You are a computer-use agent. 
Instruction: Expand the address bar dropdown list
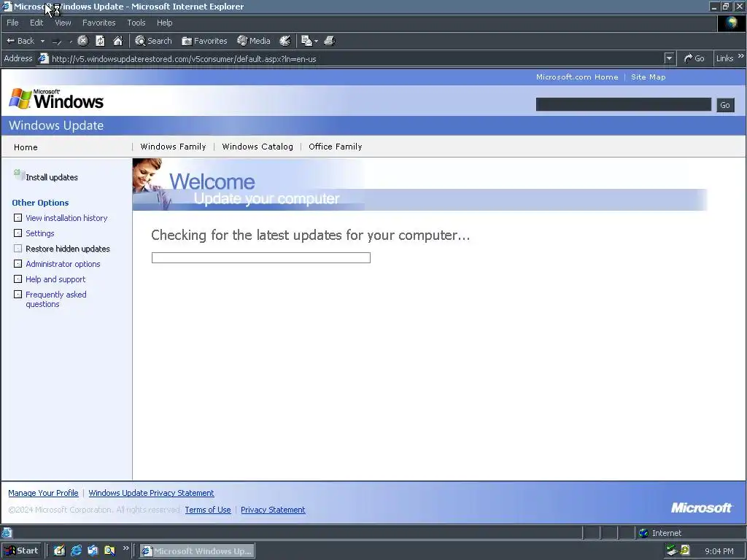(x=669, y=58)
